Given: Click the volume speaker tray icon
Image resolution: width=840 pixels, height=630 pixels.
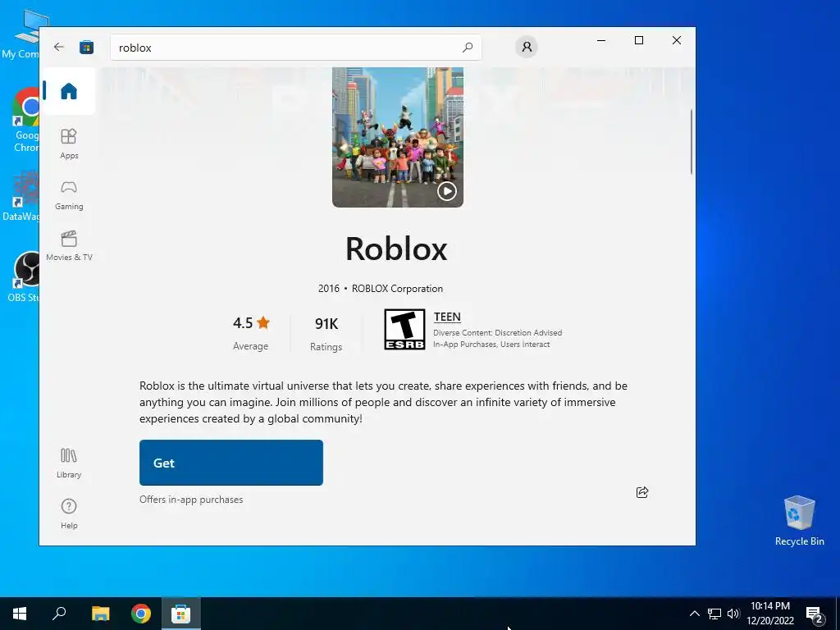Looking at the screenshot, I should [x=733, y=614].
